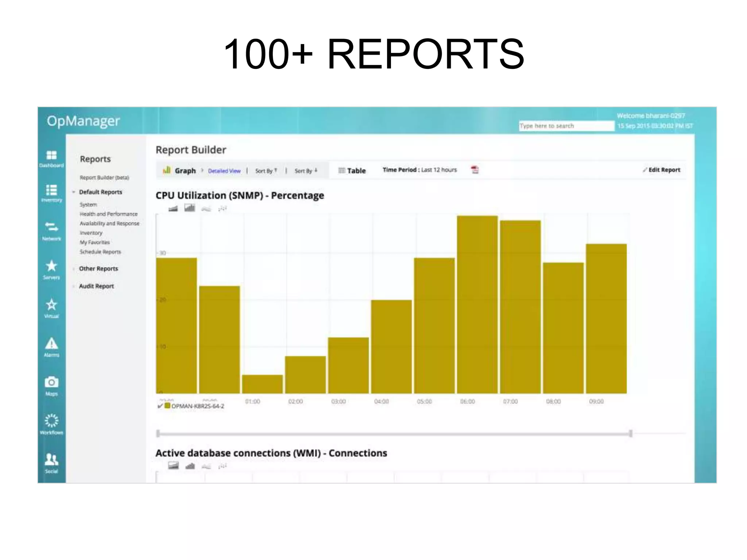Open Availability and Response reports

tap(109, 223)
